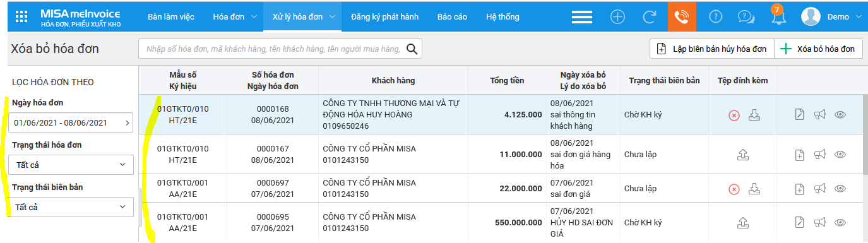This screenshot has height=243, width=868.
Task: Click megaphone notify icon for invoice 0000695
Action: click(819, 222)
